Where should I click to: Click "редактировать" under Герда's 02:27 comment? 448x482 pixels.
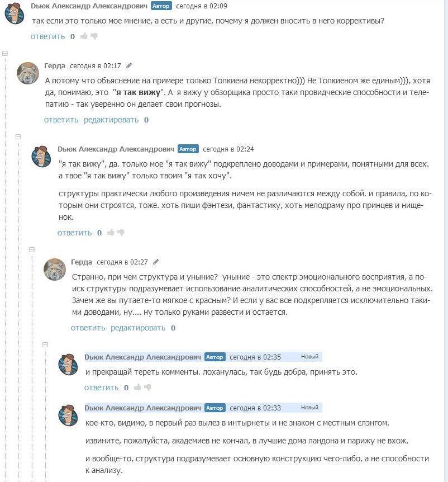137,328
